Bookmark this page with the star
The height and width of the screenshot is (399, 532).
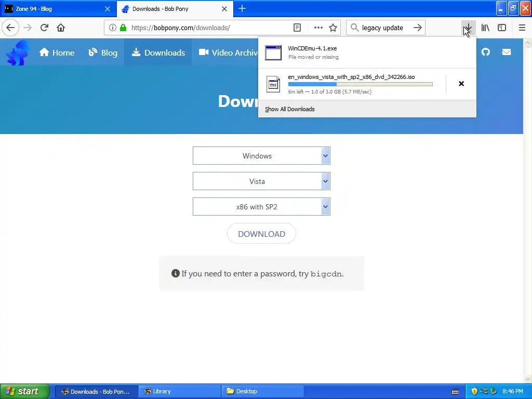pos(333,28)
